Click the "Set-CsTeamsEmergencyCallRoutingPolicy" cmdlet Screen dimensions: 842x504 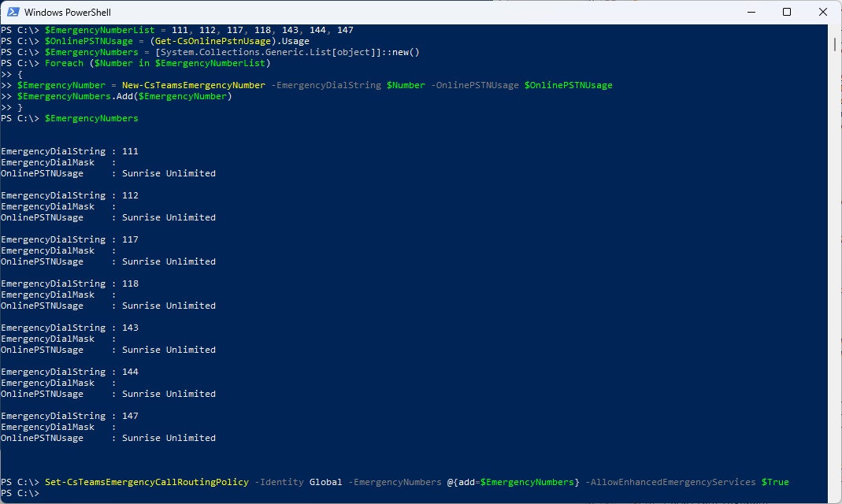pyautogui.click(x=147, y=482)
